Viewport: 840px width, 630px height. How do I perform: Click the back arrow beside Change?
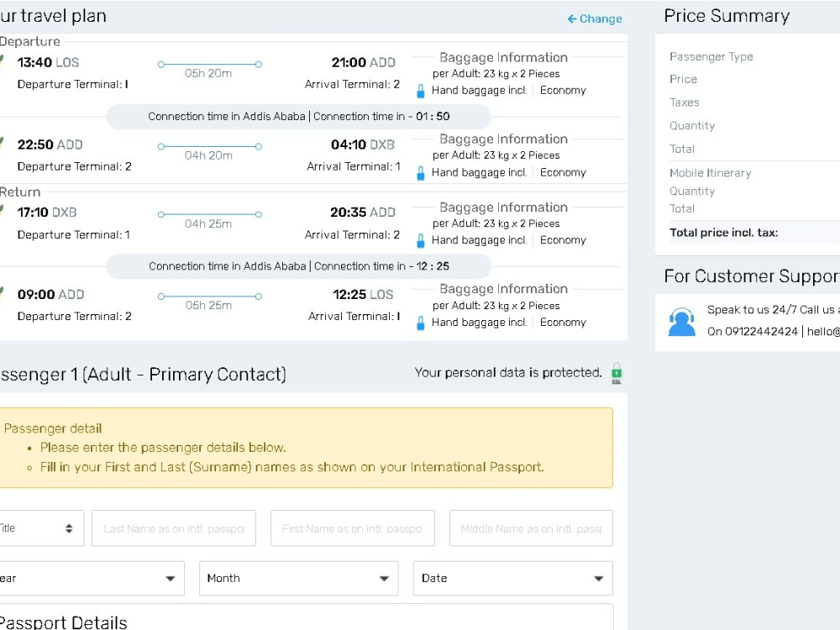point(571,18)
